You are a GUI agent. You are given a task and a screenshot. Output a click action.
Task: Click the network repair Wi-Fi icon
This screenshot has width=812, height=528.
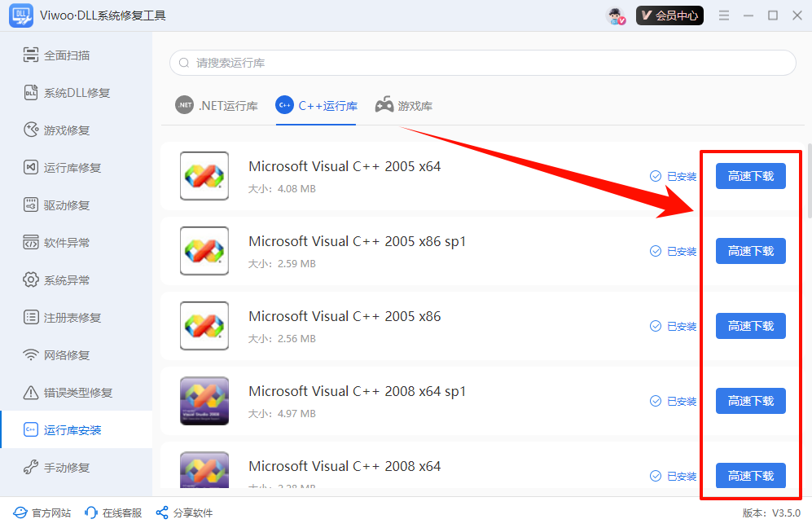[x=31, y=355]
